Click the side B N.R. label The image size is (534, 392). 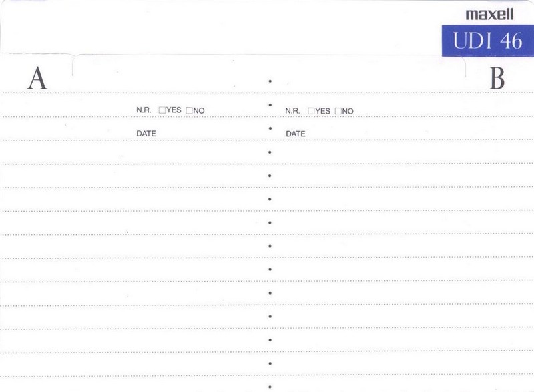click(x=292, y=110)
